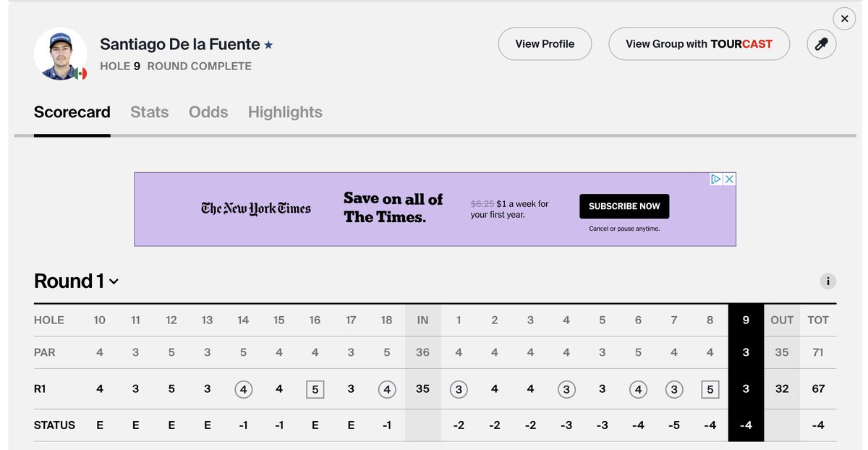Click the STATUS row label
Viewport: 868px width, 450px height.
(x=54, y=425)
